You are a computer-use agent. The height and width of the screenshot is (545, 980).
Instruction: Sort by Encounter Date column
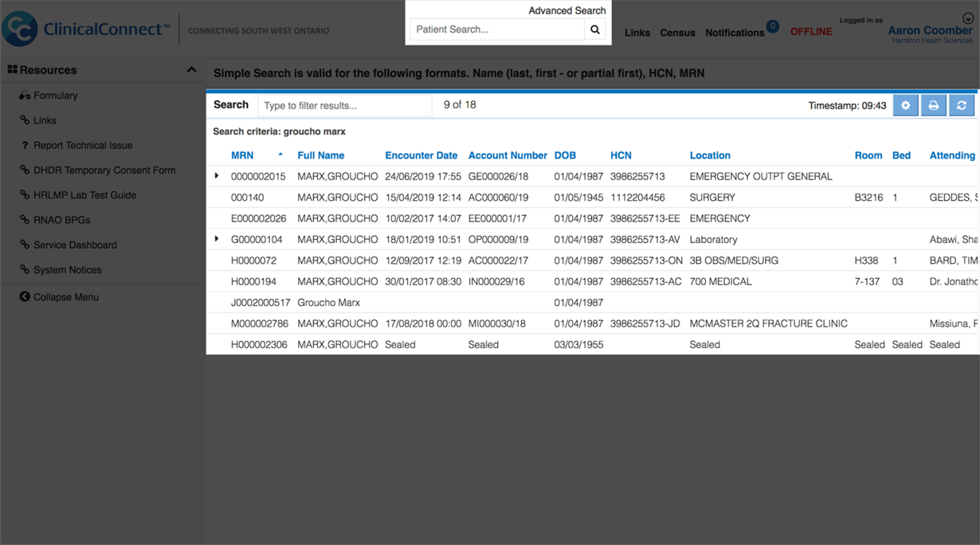click(421, 155)
